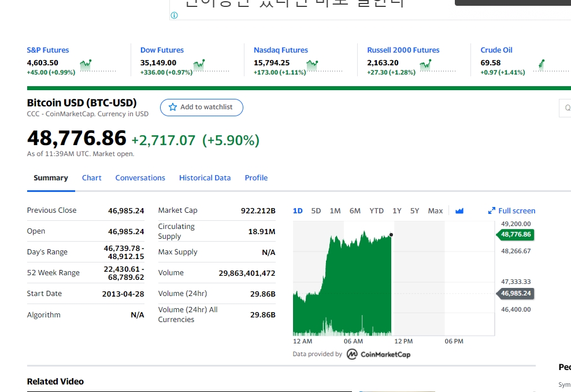Click the 48,776.86 current price marker
The height and width of the screenshot is (392, 571).
516,234
